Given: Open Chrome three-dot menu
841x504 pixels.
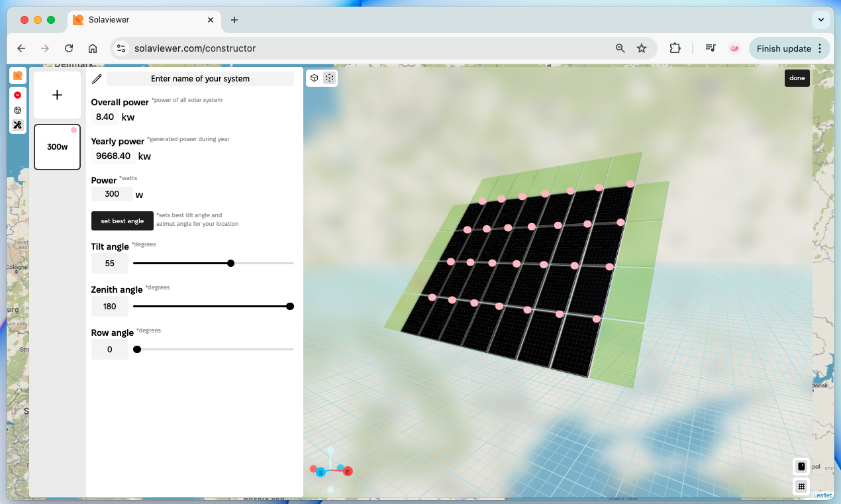Looking at the screenshot, I should [820, 48].
